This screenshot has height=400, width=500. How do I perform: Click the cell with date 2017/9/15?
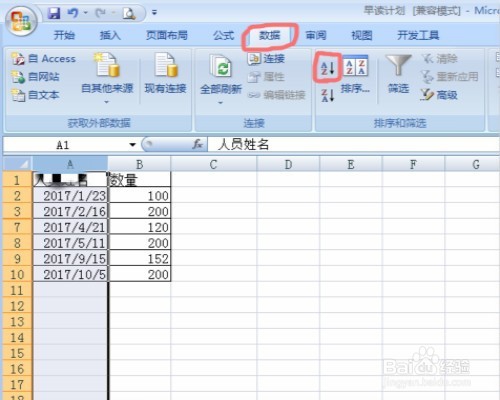[70, 259]
